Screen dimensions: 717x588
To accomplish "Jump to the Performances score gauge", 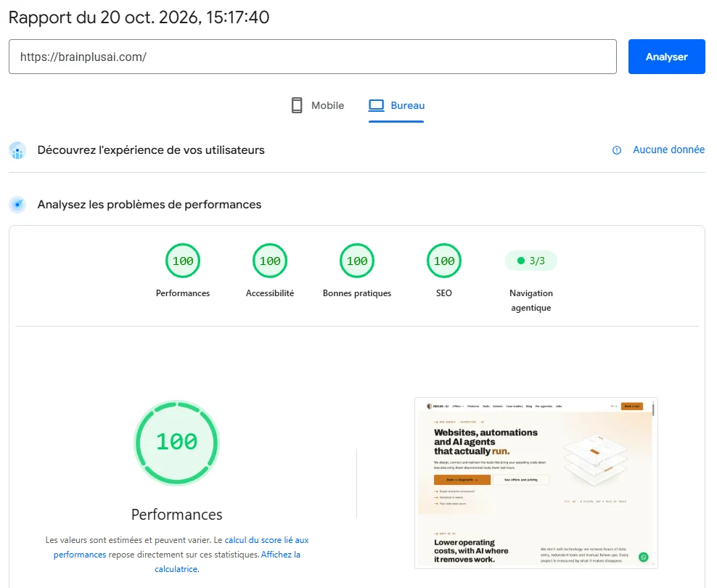I will (183, 261).
